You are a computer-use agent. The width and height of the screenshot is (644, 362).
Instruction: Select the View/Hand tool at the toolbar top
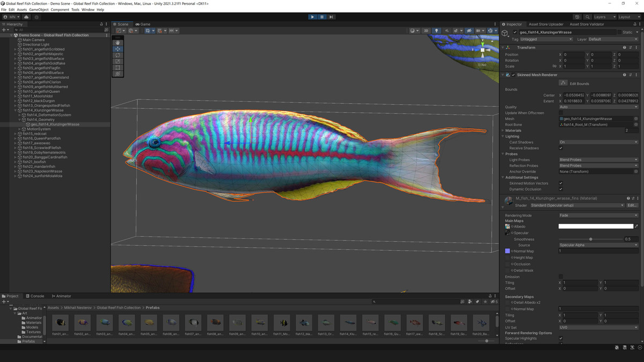[118, 42]
